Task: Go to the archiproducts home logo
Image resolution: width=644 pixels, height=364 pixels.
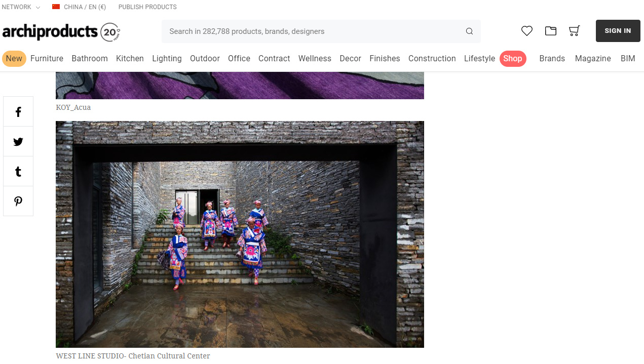Action: coord(61,31)
